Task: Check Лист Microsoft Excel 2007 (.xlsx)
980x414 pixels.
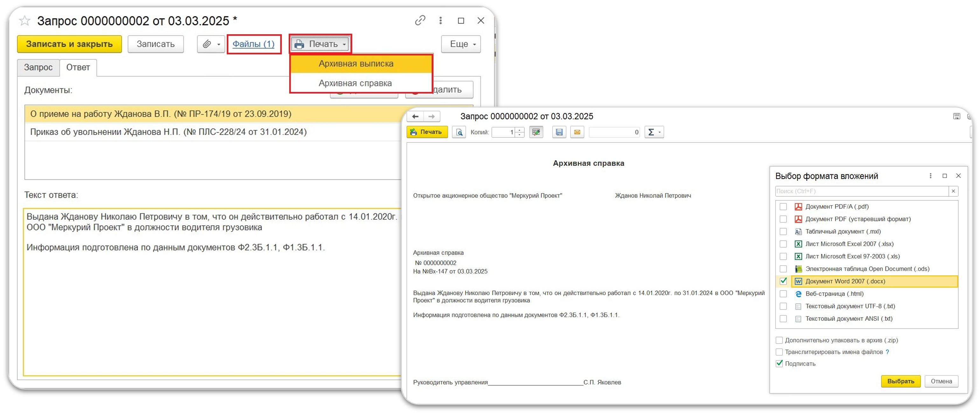Action: tap(783, 244)
